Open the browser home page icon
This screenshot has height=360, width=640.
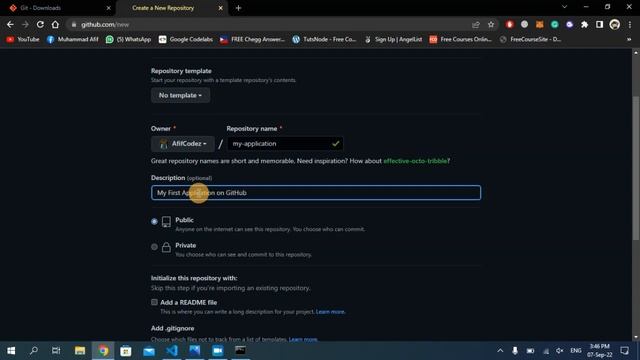(x=55, y=24)
